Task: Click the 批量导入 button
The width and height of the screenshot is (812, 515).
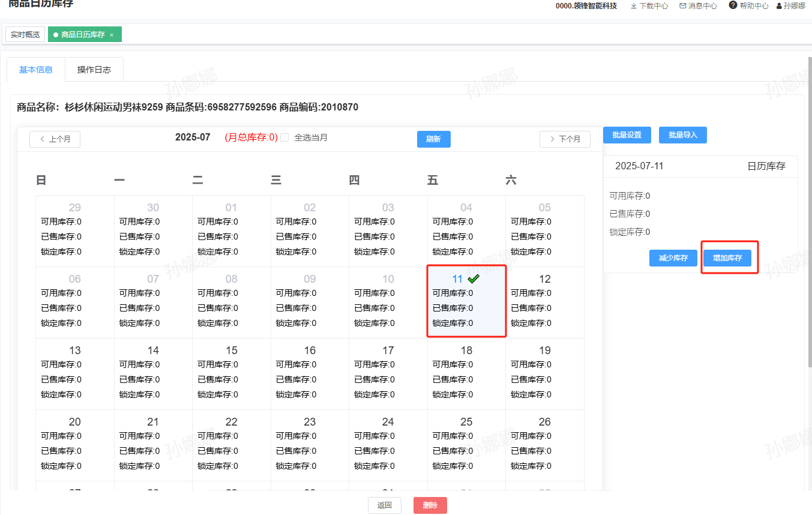Action: [682, 135]
